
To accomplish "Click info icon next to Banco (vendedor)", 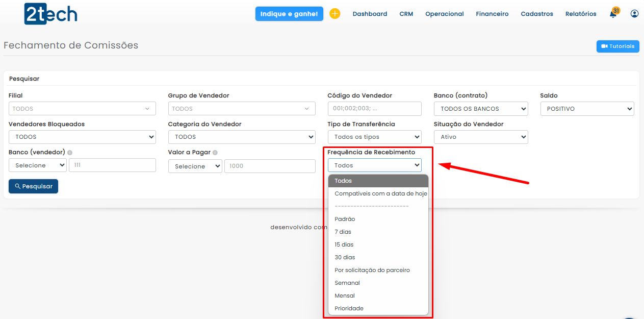I will coord(70,153).
